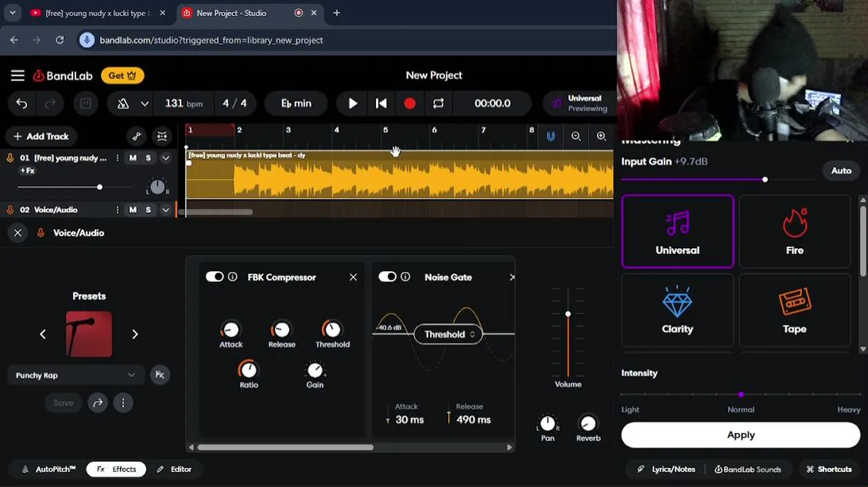The height and width of the screenshot is (487, 868).
Task: Add Fx on track 01
Action: click(x=27, y=171)
